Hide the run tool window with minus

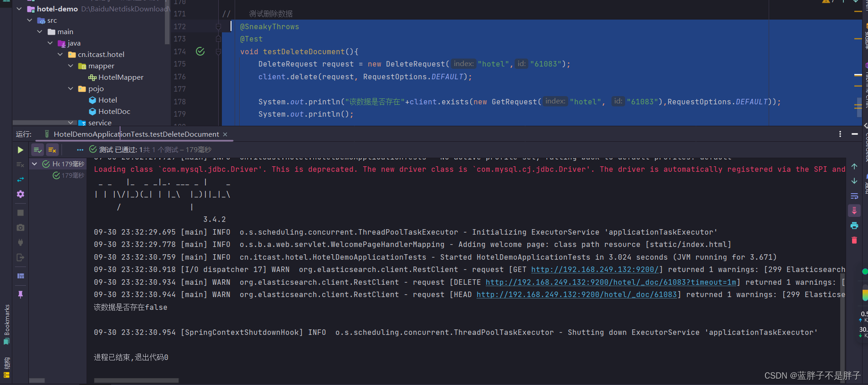pos(855,134)
